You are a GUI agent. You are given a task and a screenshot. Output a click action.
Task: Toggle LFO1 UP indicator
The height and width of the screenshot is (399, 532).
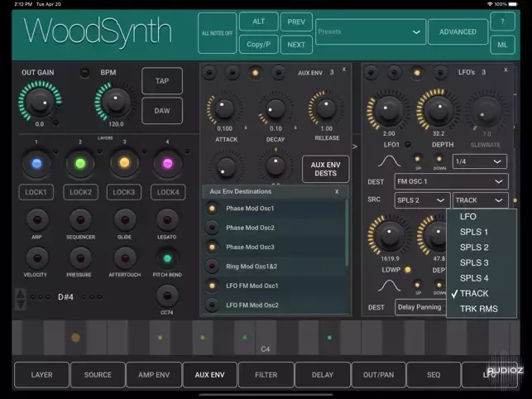tap(418, 159)
